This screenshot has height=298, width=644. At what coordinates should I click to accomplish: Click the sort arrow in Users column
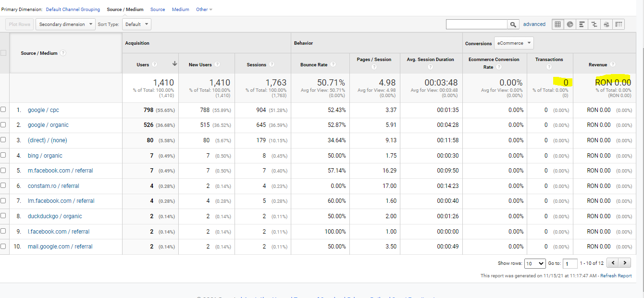(x=174, y=64)
